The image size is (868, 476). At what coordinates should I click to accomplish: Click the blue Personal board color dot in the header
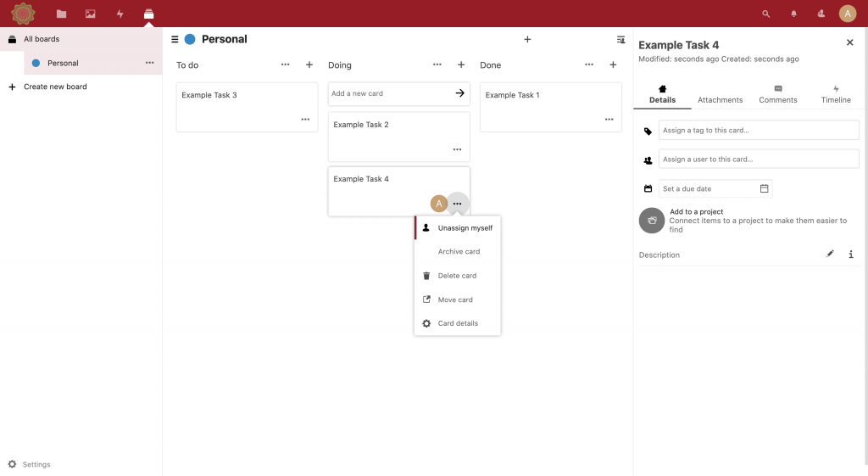(190, 39)
